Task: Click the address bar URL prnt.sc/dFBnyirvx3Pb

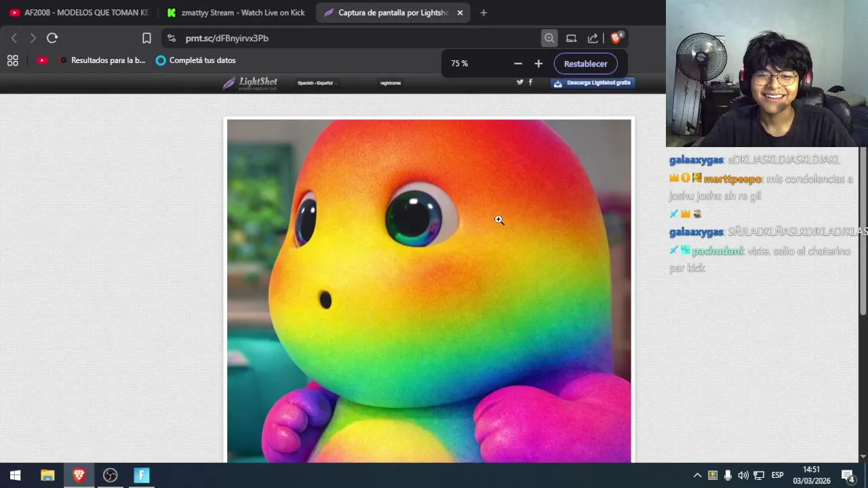Action: tap(227, 38)
